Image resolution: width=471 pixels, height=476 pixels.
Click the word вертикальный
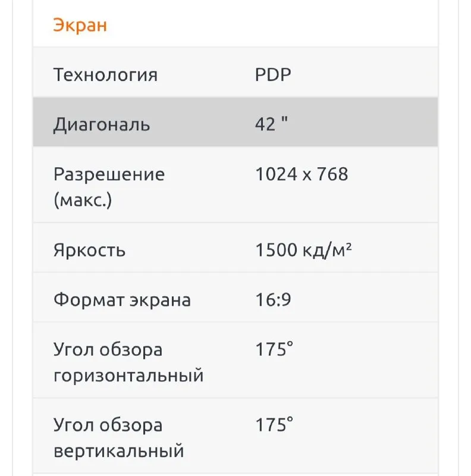click(119, 451)
